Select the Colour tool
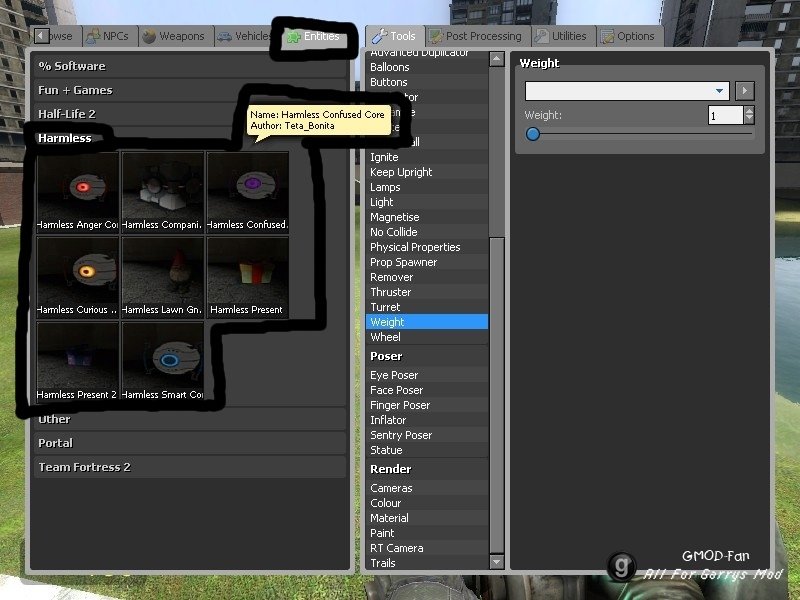The height and width of the screenshot is (600, 800). tap(427, 503)
